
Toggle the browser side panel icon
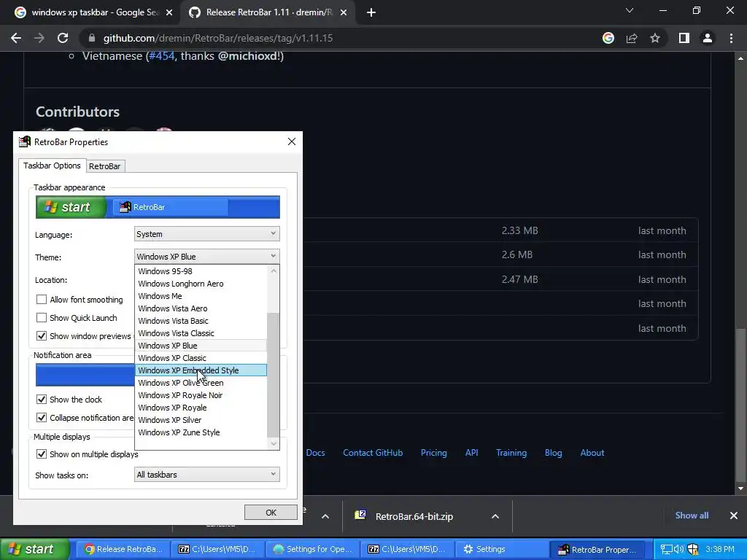(x=684, y=38)
